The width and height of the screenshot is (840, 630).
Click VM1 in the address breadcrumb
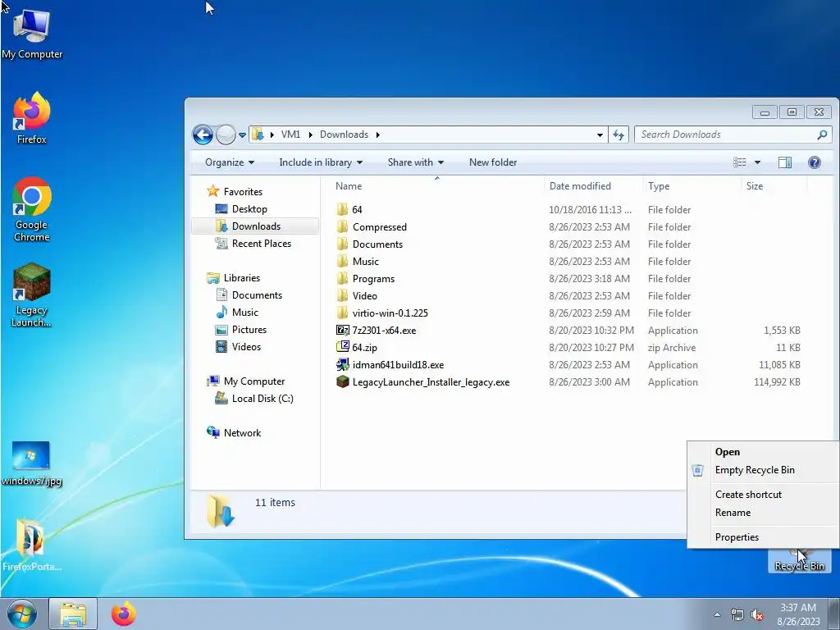290,135
